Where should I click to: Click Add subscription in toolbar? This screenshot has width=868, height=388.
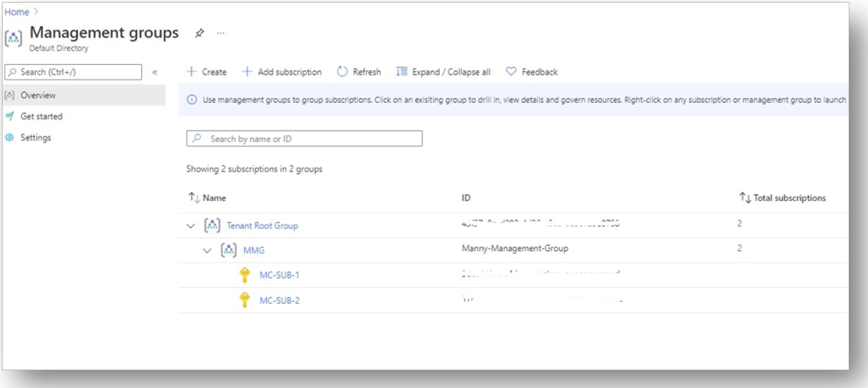283,72
